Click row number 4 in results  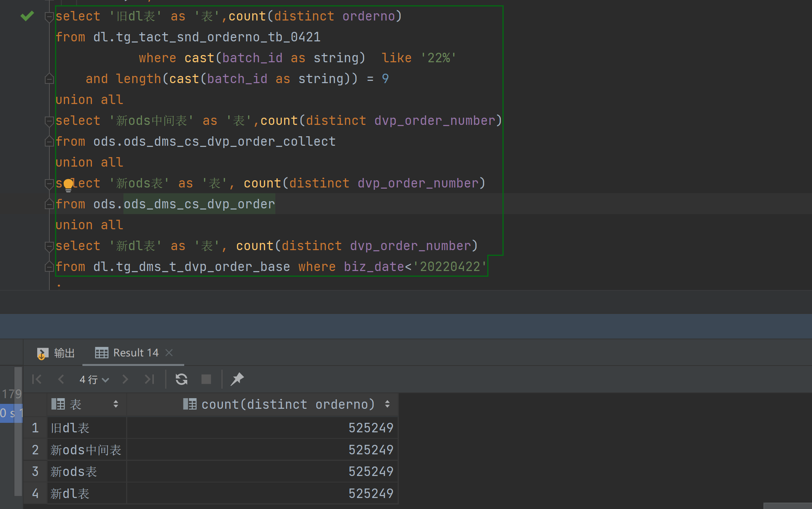pos(35,493)
